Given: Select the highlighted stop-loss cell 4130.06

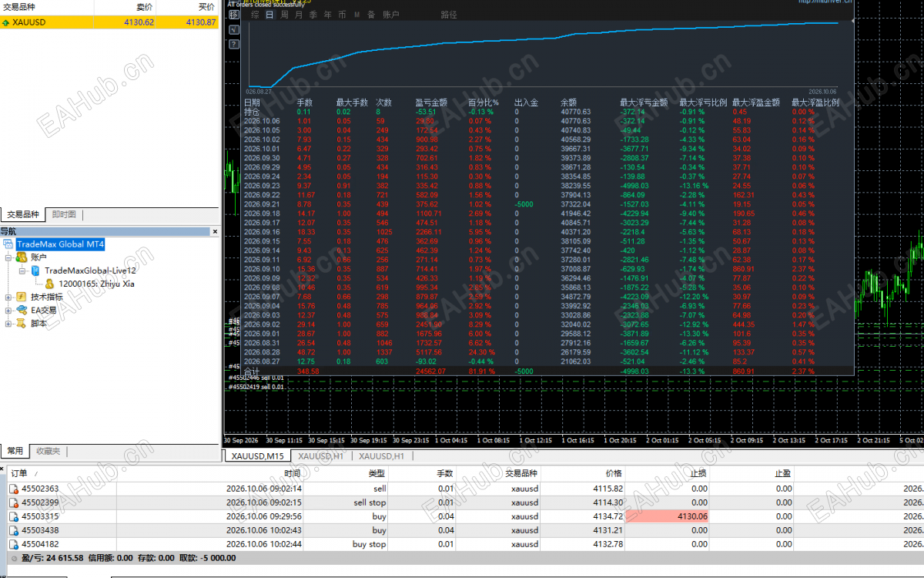Looking at the screenshot, I should coord(667,516).
